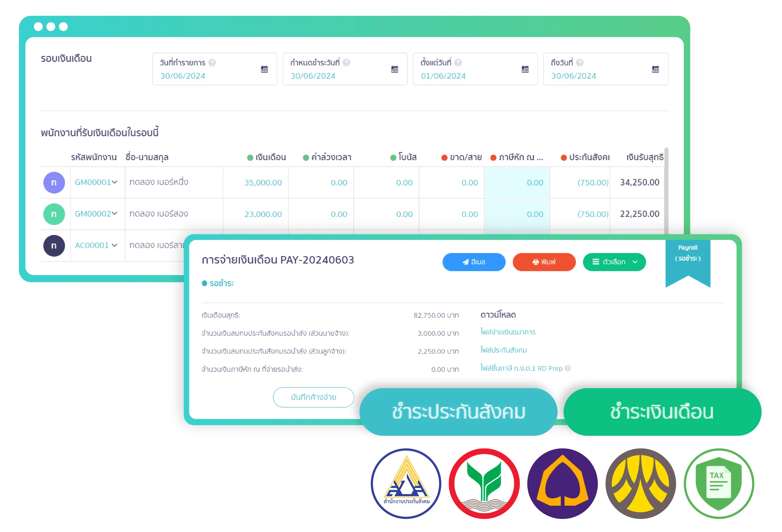Click withholding tax cell in GM00001 row
The height and width of the screenshot is (532, 782).
click(517, 182)
